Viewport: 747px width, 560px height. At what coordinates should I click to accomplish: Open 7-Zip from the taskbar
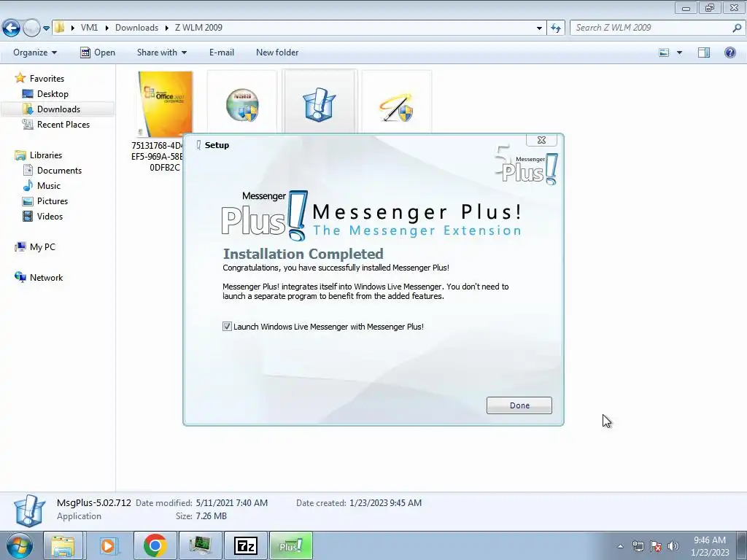click(x=246, y=545)
